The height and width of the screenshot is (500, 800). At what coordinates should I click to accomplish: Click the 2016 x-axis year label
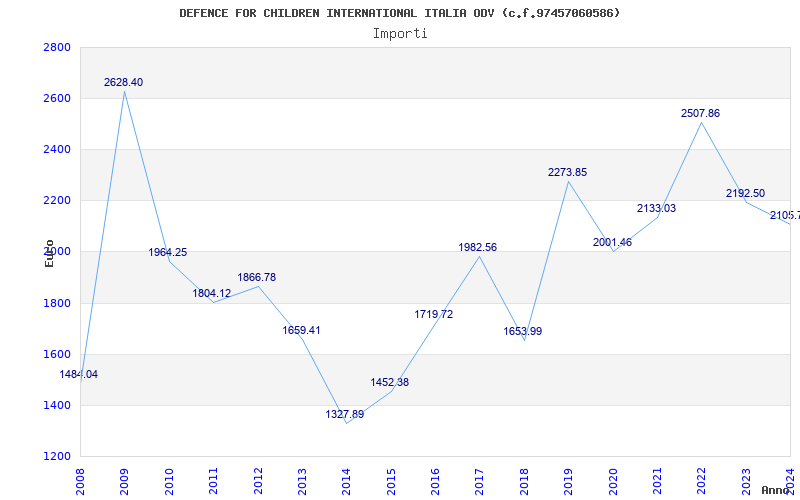[x=435, y=481]
